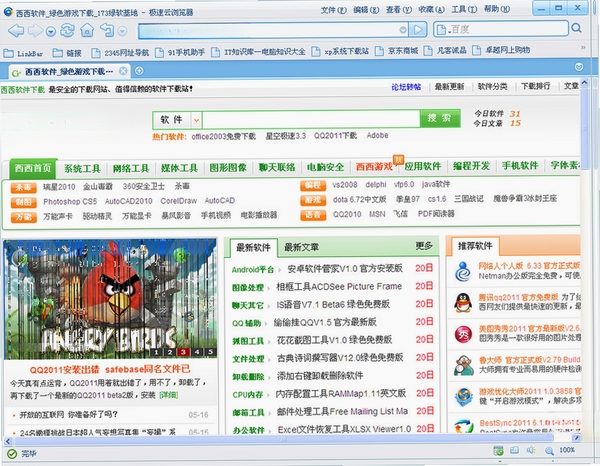Switch to the 最新文章 tab

(301, 248)
